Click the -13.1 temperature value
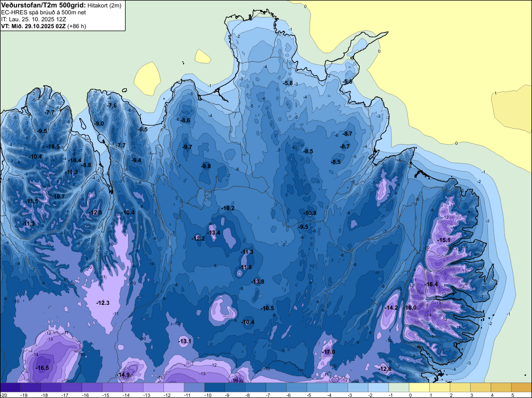 (185, 341)
